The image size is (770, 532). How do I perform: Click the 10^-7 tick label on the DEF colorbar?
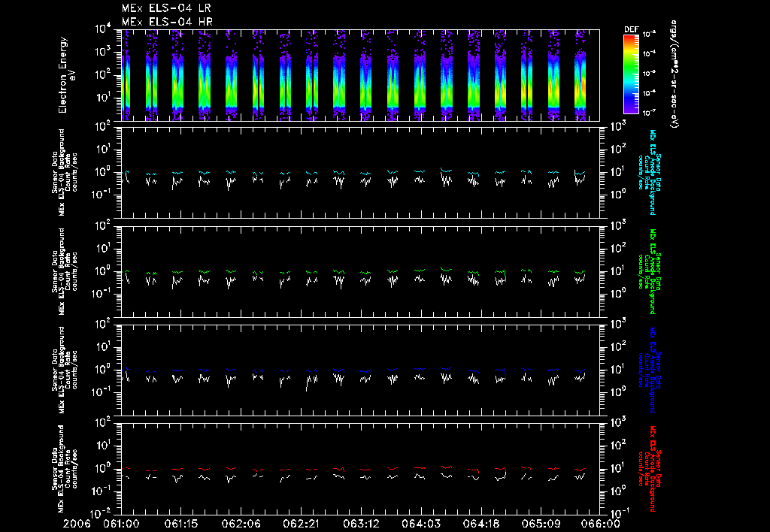[x=650, y=113]
